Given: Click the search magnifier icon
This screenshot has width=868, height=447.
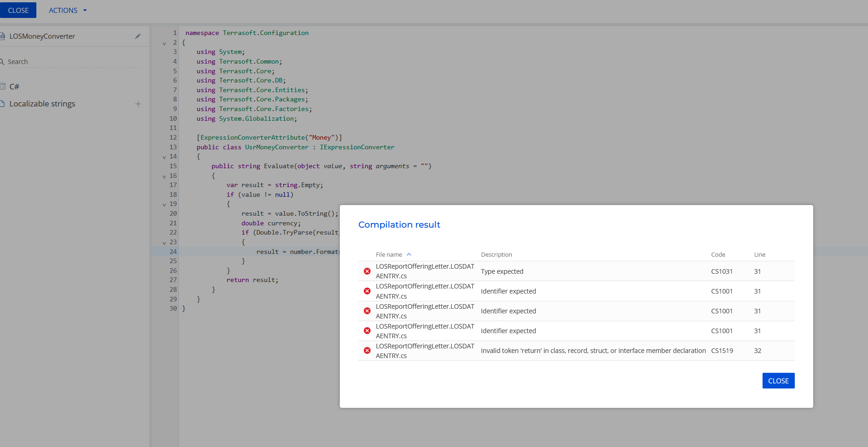Looking at the screenshot, I should coord(2,62).
